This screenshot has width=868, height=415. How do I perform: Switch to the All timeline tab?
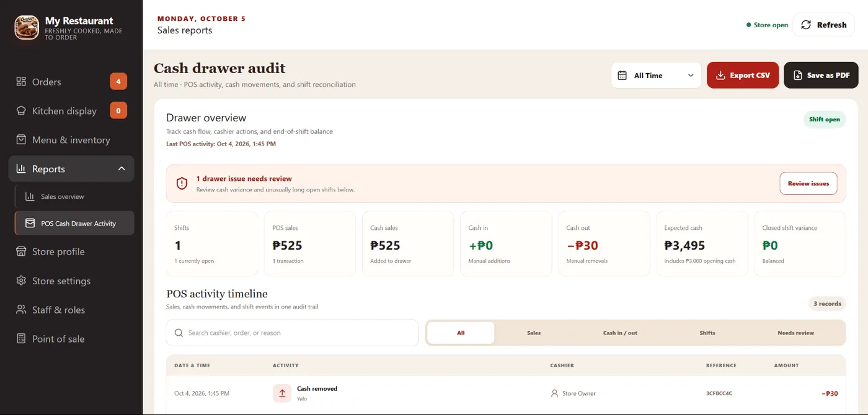[x=461, y=333]
